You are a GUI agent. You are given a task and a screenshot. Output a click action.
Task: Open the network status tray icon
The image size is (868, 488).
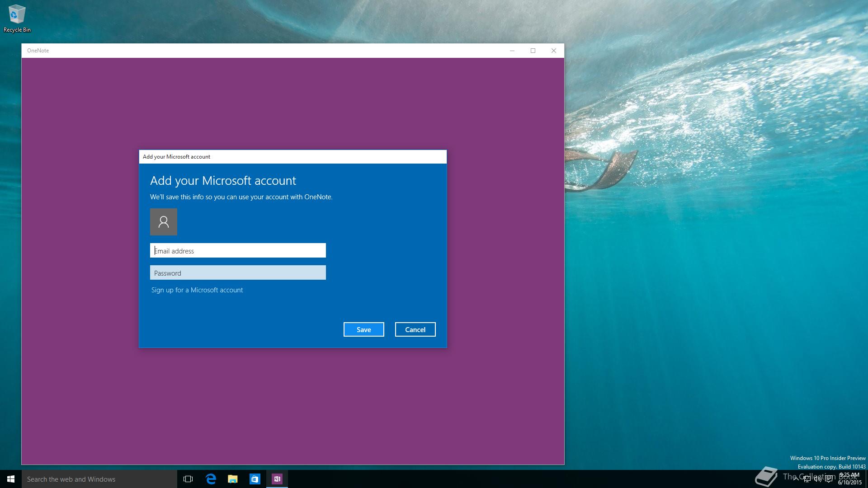(807, 479)
